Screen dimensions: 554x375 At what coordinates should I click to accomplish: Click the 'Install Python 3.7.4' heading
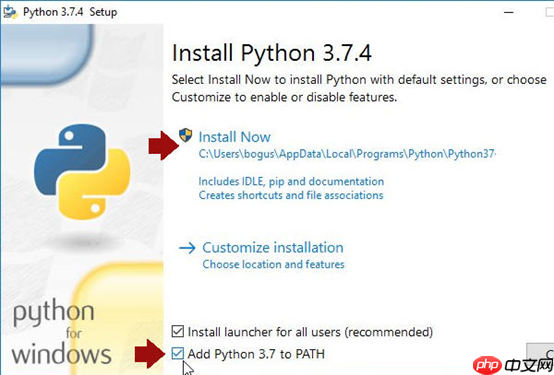coord(272,53)
